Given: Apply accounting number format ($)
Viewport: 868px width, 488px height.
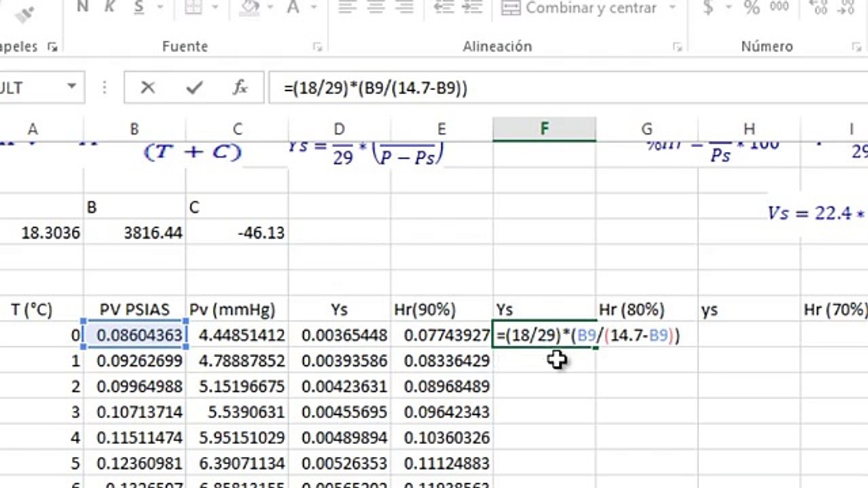Looking at the screenshot, I should click(x=708, y=7).
